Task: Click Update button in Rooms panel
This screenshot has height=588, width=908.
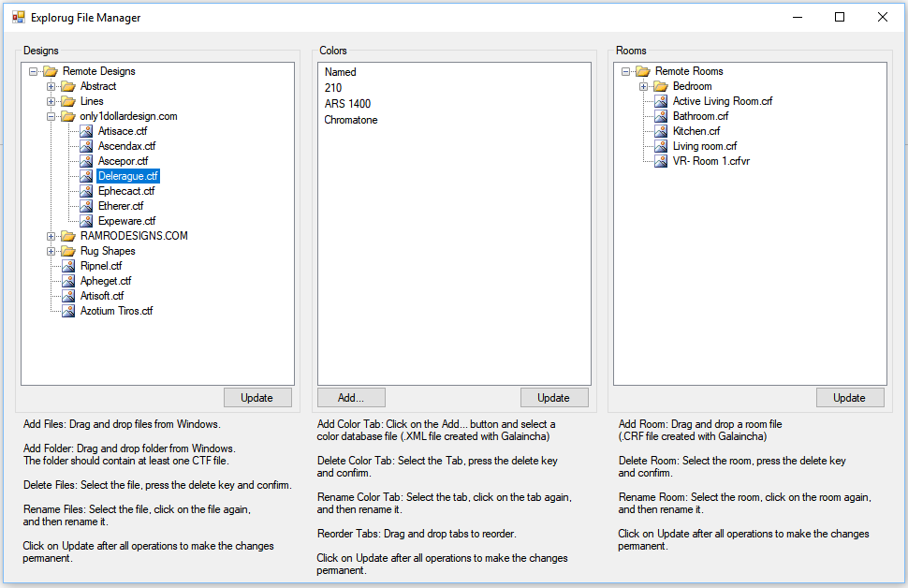Action: click(849, 398)
